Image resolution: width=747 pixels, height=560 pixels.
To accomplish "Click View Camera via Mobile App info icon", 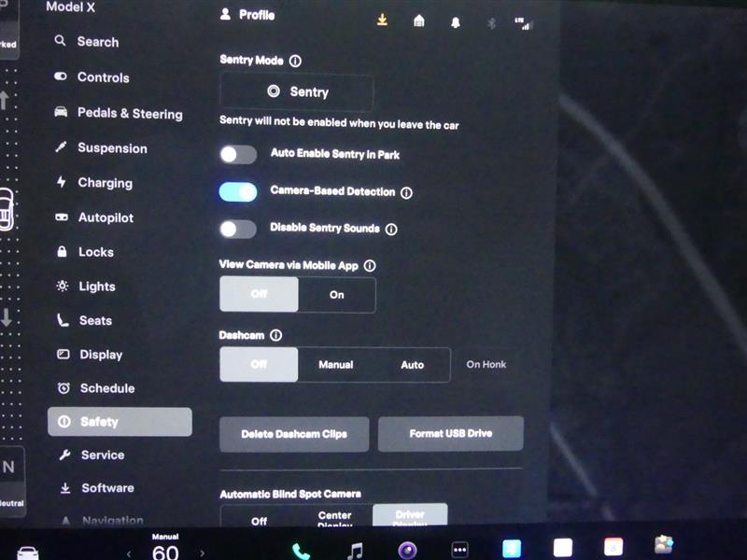I will [370, 266].
